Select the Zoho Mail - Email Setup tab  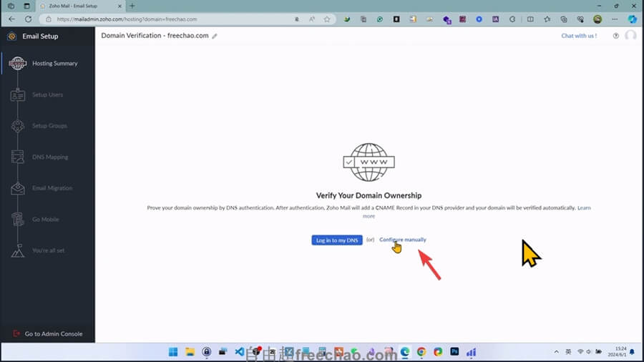tap(79, 6)
